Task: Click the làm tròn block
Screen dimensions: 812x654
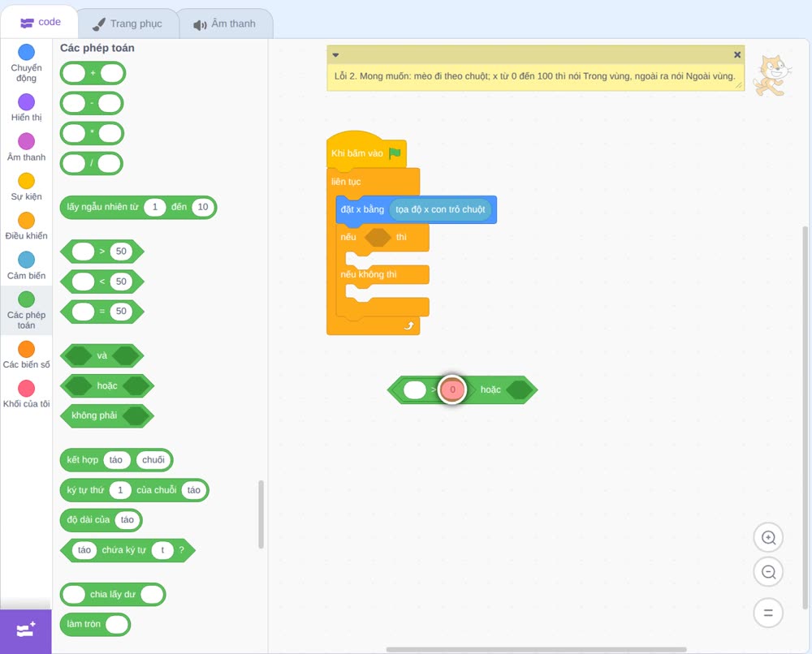Action: tap(95, 625)
